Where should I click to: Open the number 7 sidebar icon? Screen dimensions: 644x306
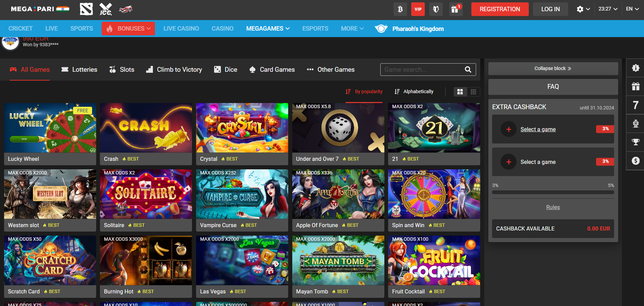click(x=636, y=105)
